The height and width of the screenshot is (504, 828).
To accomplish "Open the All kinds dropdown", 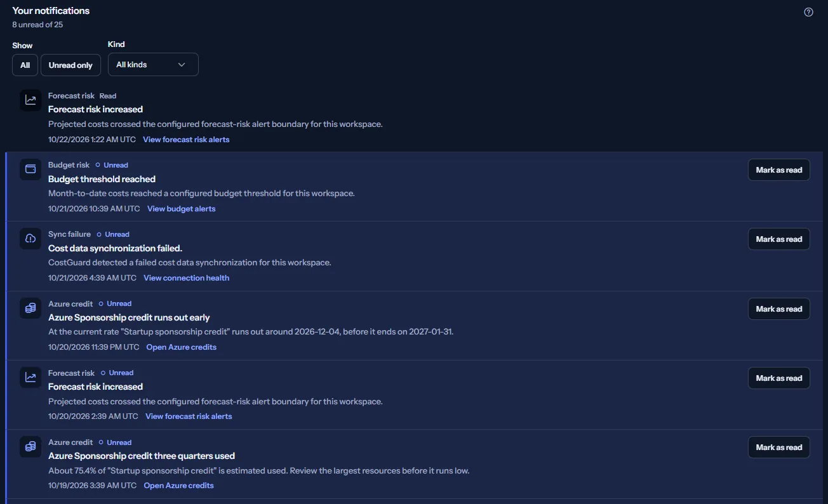I will pos(153,65).
